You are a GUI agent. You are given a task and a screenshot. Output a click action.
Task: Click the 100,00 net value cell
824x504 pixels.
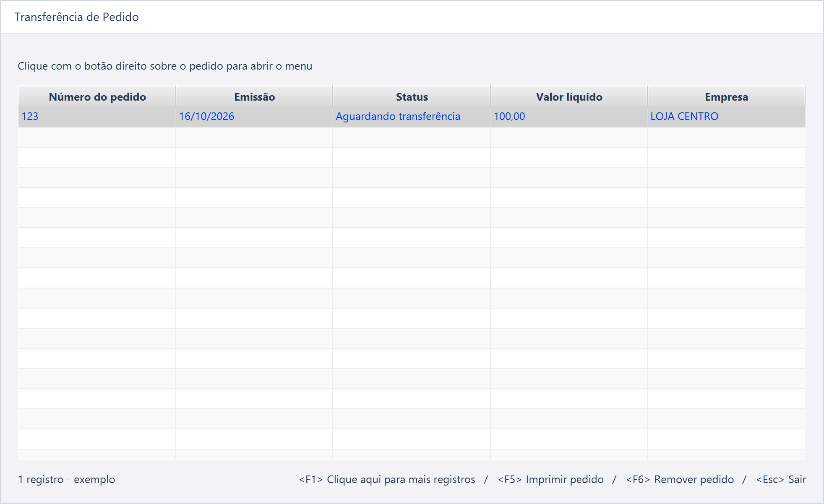pos(569,117)
